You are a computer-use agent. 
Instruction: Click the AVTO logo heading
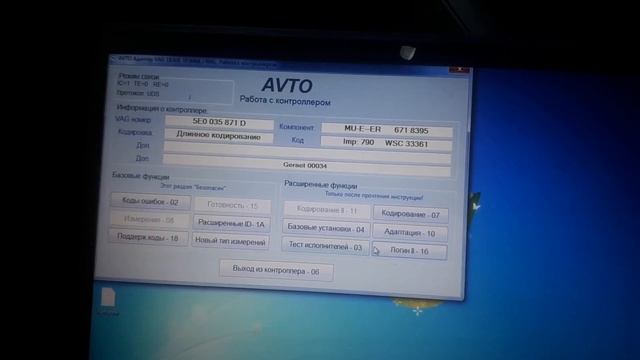[x=287, y=85]
